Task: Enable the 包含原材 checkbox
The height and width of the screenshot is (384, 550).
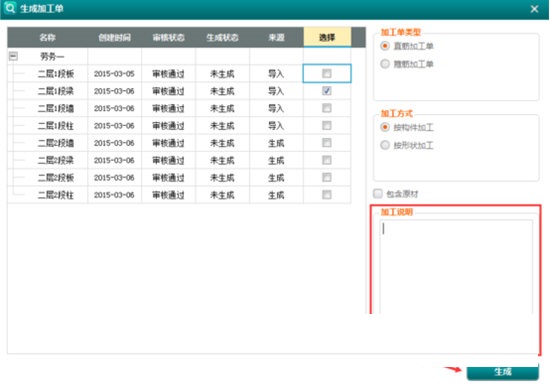Action: (378, 194)
